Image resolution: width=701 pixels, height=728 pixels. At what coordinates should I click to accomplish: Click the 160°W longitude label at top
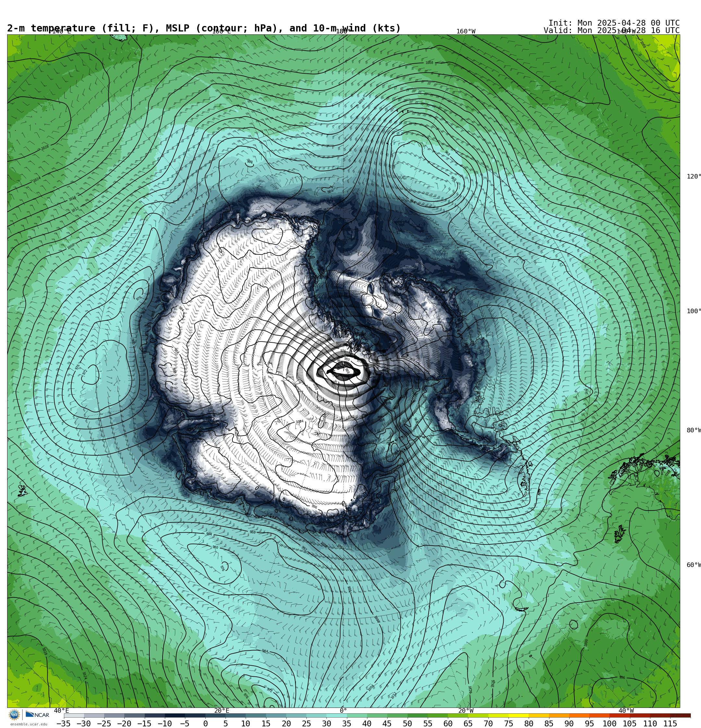466,31
